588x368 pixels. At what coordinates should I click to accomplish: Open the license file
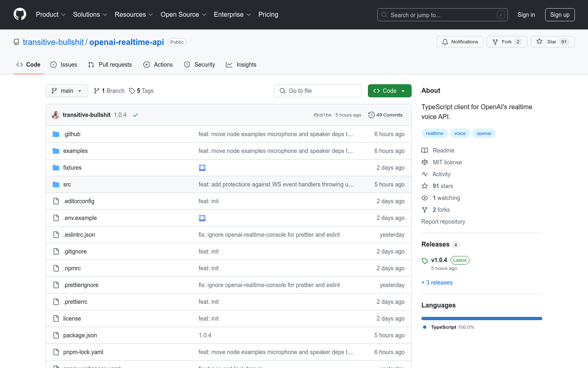[72, 319]
